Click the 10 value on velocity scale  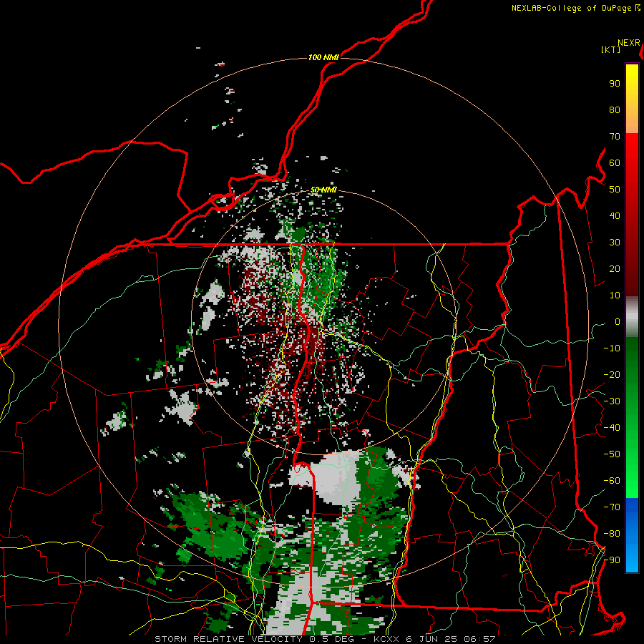coord(615,296)
